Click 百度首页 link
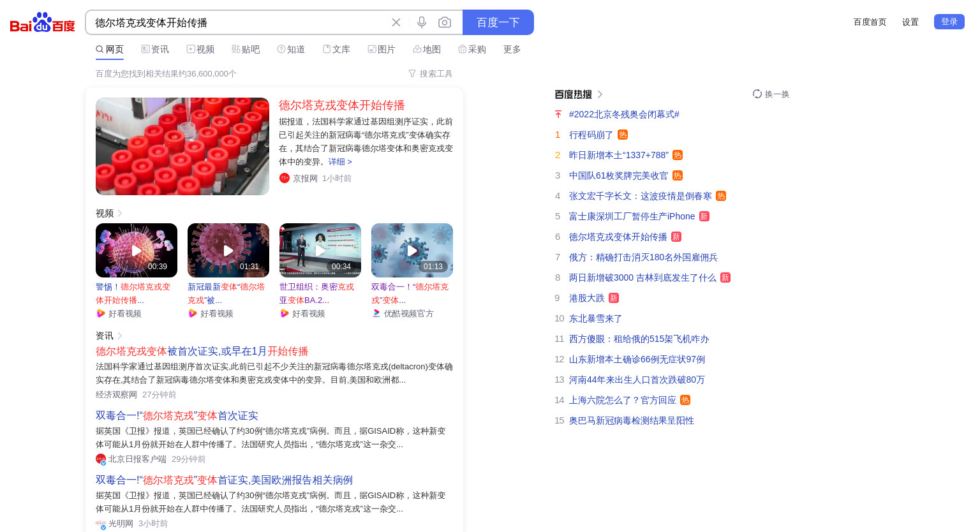The height and width of the screenshot is (532, 980). [870, 22]
